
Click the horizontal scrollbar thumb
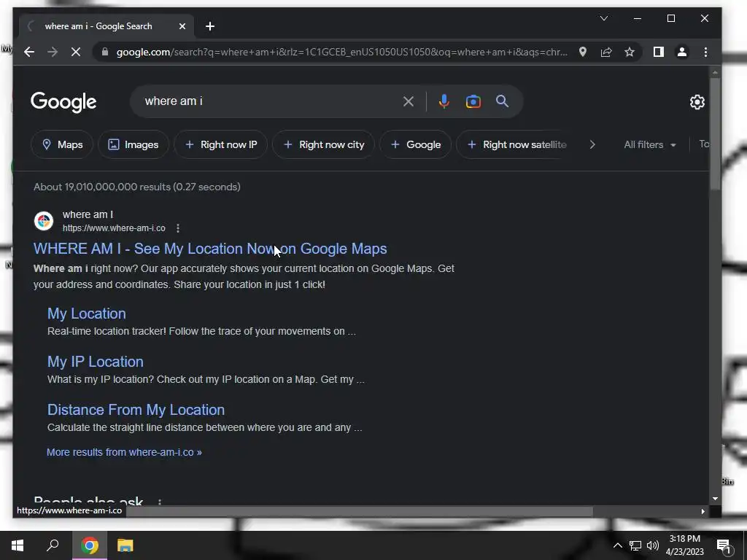(x=359, y=511)
